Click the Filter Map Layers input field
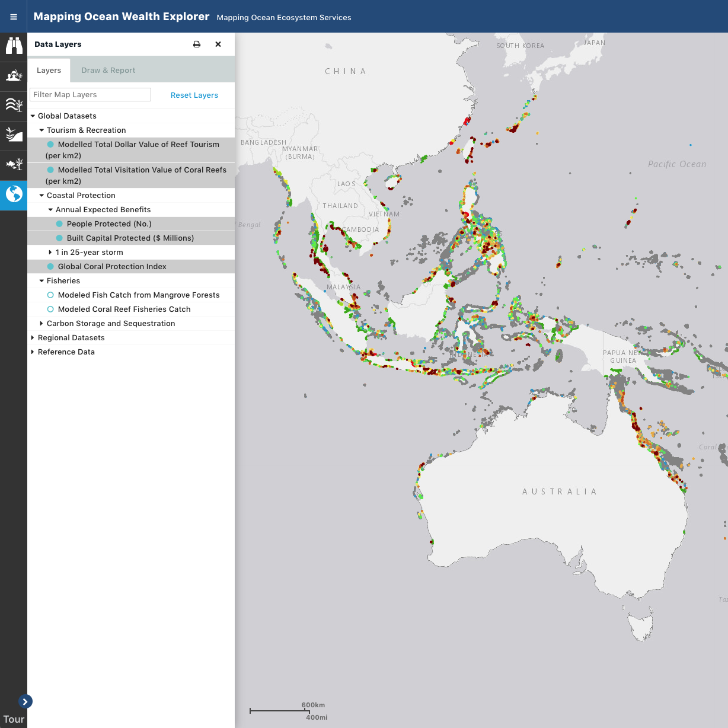 [x=90, y=94]
